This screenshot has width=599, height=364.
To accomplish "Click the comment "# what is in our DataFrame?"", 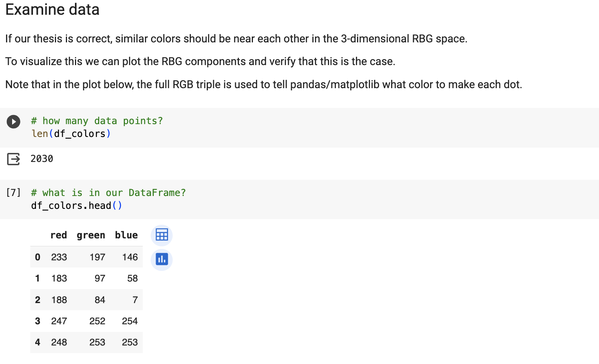I will point(108,193).
